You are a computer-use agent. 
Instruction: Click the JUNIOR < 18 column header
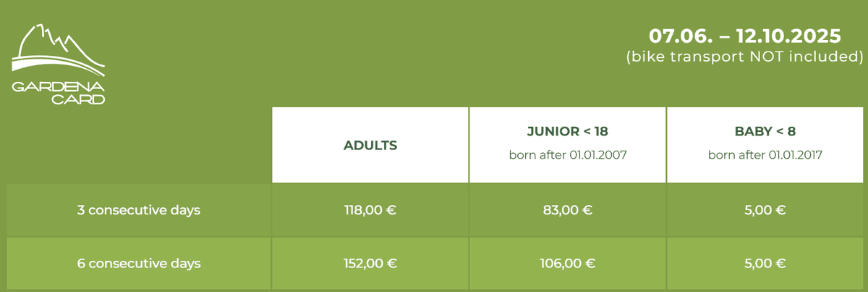[x=568, y=145]
